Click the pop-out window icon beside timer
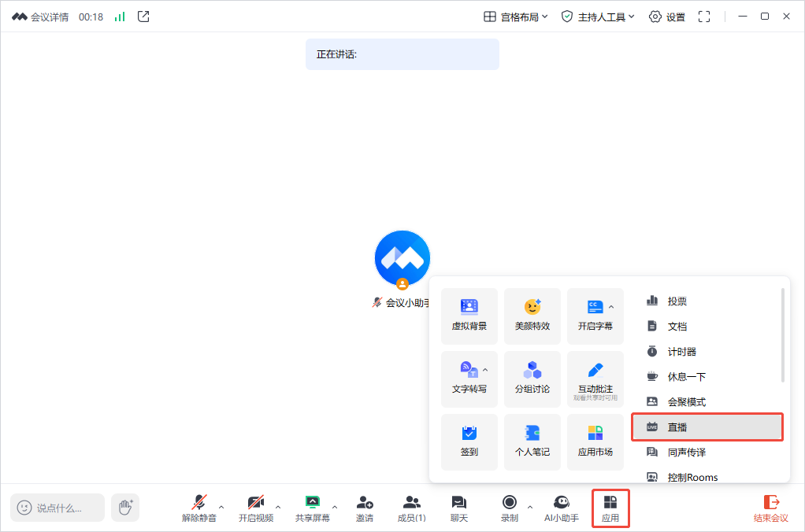Image resolution: width=805 pixels, height=532 pixels. pyautogui.click(x=143, y=17)
